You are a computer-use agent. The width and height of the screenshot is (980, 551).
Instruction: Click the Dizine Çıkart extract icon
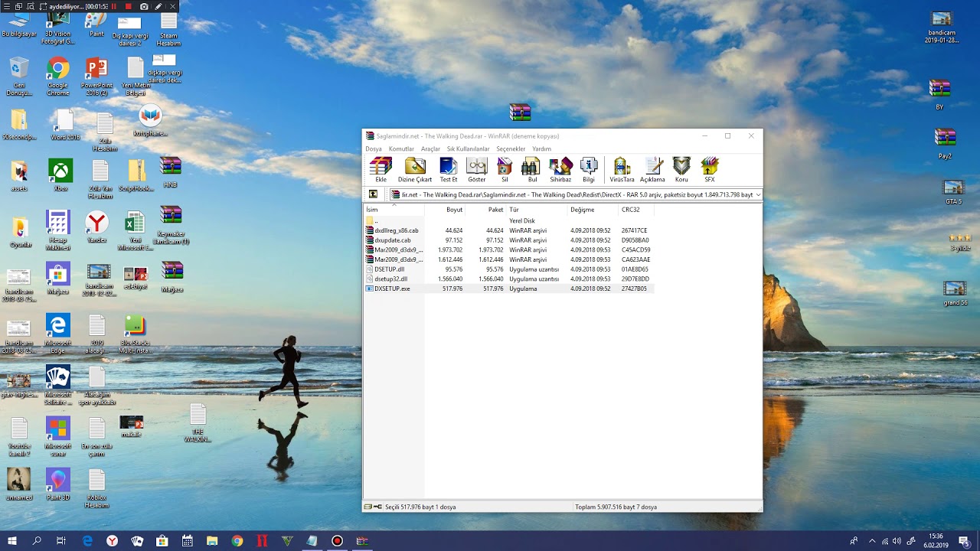tap(415, 169)
